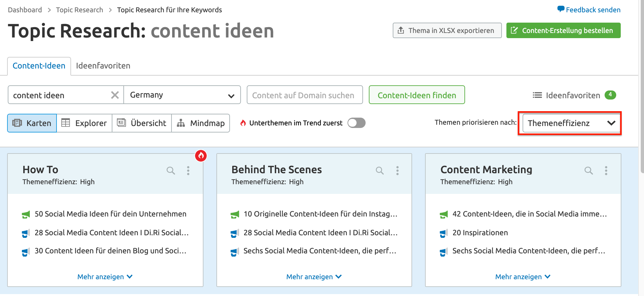The height and width of the screenshot is (296, 644).
Task: Click the edit pencil icon in green order button
Action: point(514,30)
